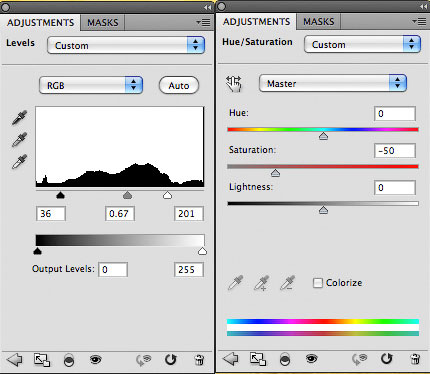Select the black point eyedropper in Levels
Viewport: 430px width, 374px height.
[x=19, y=118]
